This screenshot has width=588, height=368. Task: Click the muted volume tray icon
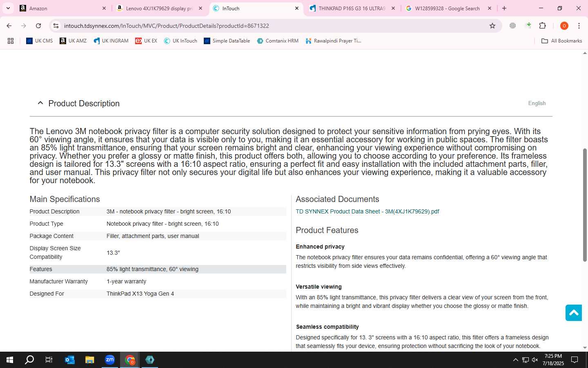535,360
